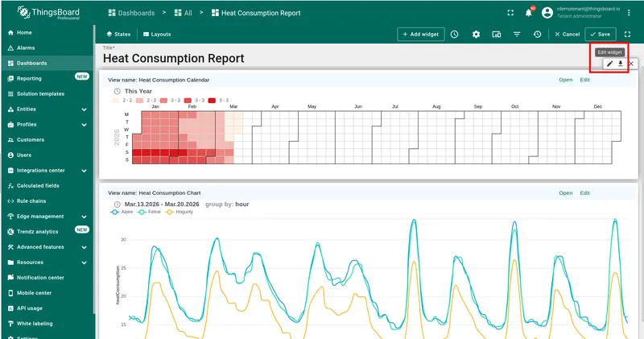Go to Dashboards breadcrumb
The height and width of the screenshot is (339, 644).
(131, 13)
